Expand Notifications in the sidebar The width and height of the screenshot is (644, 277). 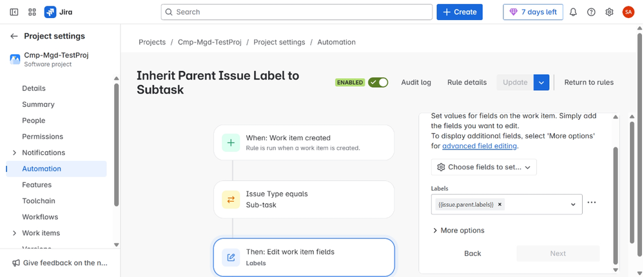coord(15,153)
